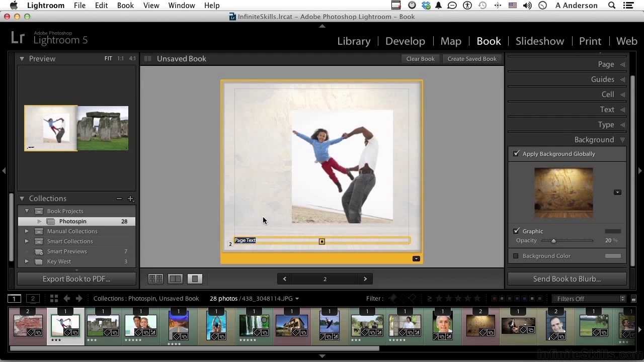Image resolution: width=644 pixels, height=362 pixels.
Task: Go to the previous book page
Action: coord(284,279)
